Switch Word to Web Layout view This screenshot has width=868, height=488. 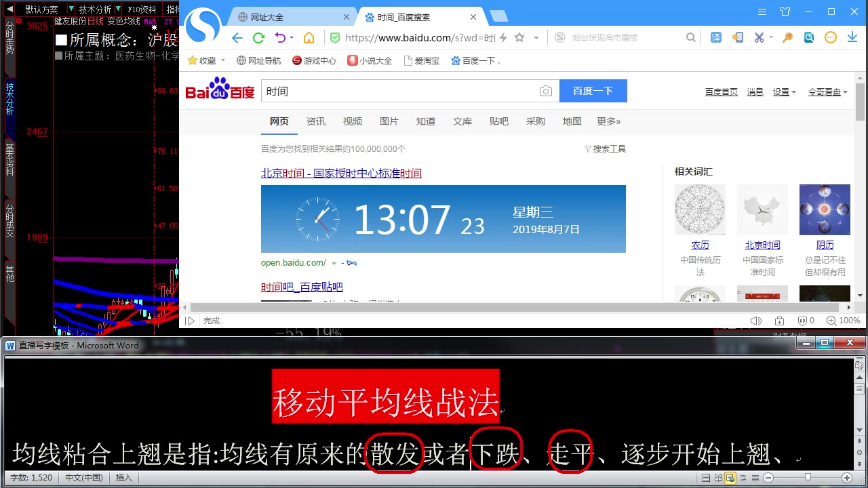point(730,478)
